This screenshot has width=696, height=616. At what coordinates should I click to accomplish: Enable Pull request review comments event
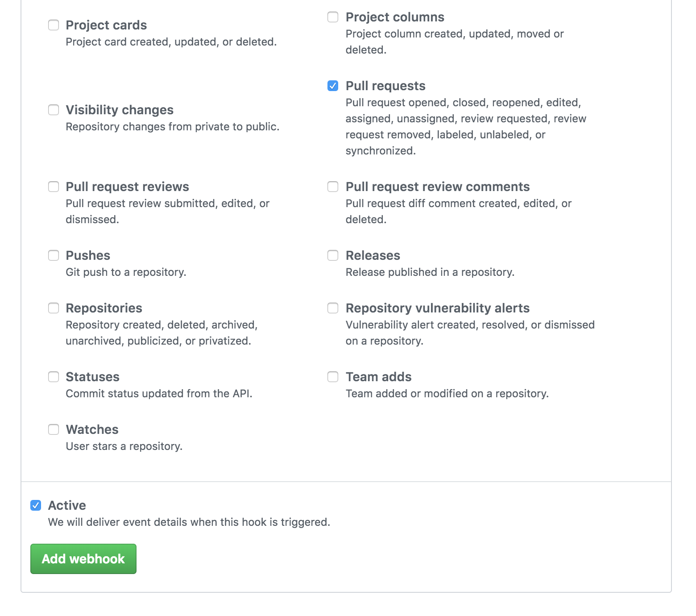(x=333, y=187)
